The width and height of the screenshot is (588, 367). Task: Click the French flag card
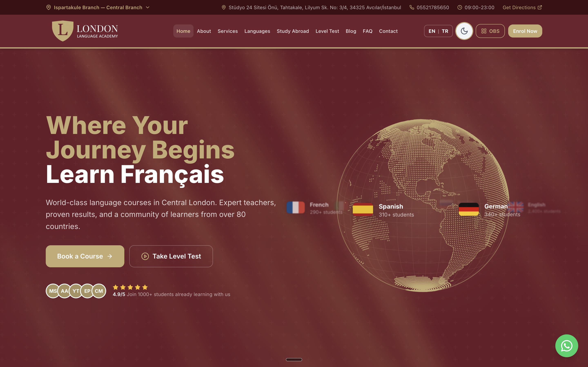(x=295, y=208)
